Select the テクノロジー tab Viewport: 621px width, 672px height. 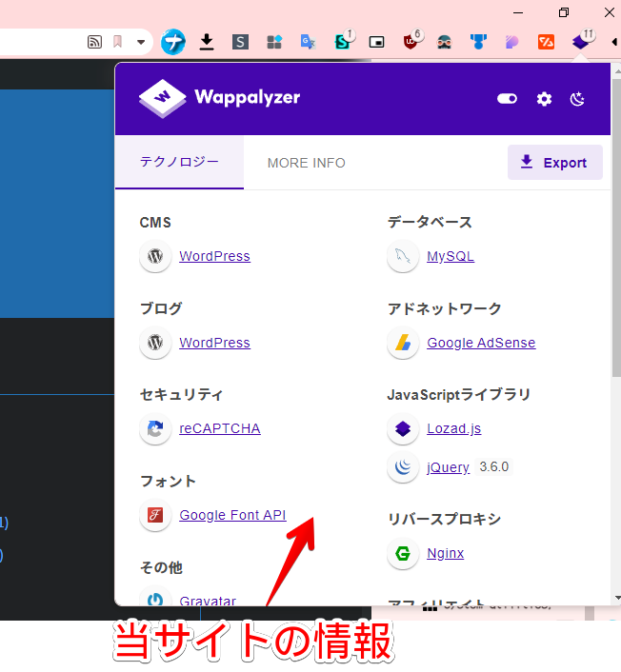tap(179, 162)
